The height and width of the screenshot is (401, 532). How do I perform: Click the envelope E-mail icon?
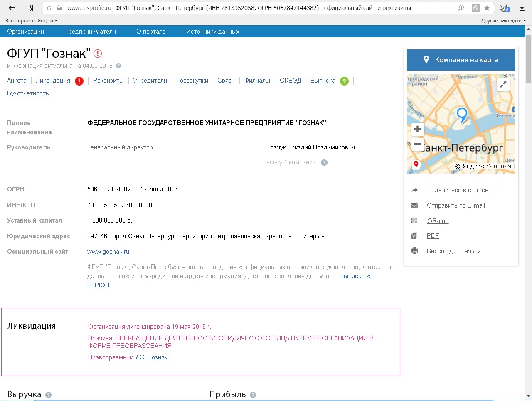[414, 205]
